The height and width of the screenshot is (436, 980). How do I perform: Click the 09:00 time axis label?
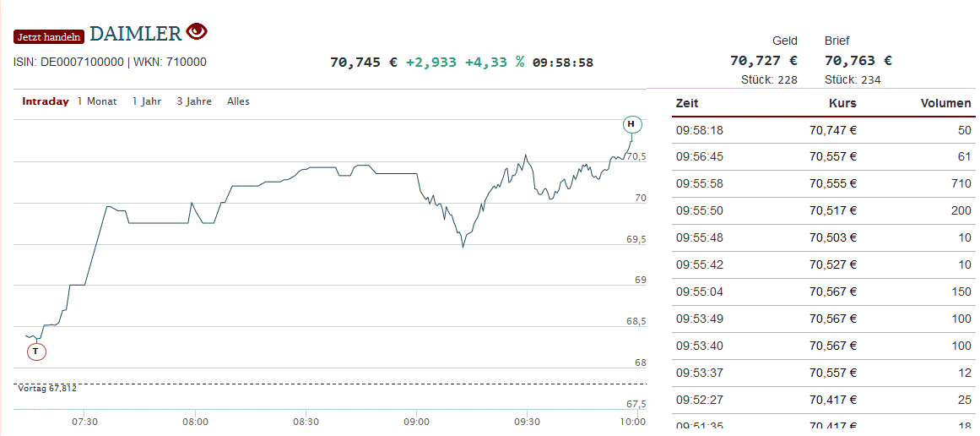click(x=416, y=422)
